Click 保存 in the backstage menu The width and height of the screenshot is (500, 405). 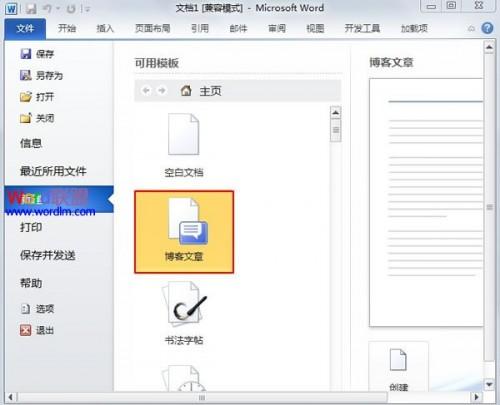point(37,54)
